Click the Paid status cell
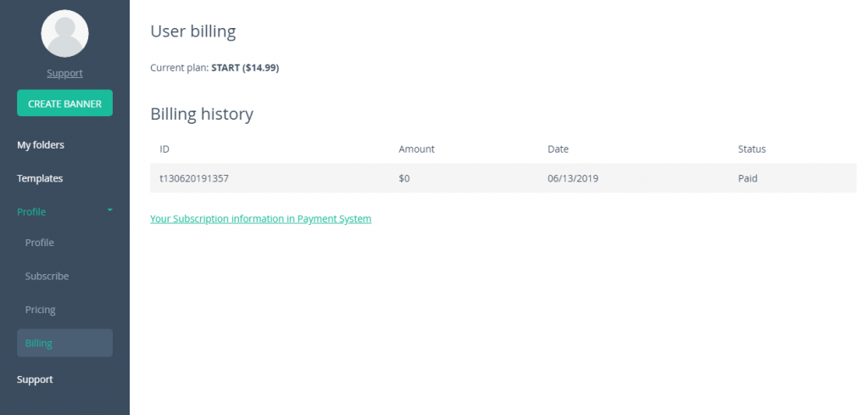The height and width of the screenshot is (415, 868). (748, 178)
